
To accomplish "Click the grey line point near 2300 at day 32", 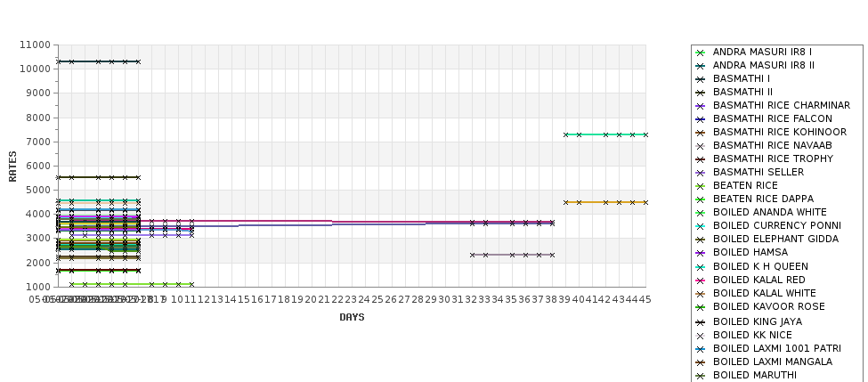I will click(472, 256).
